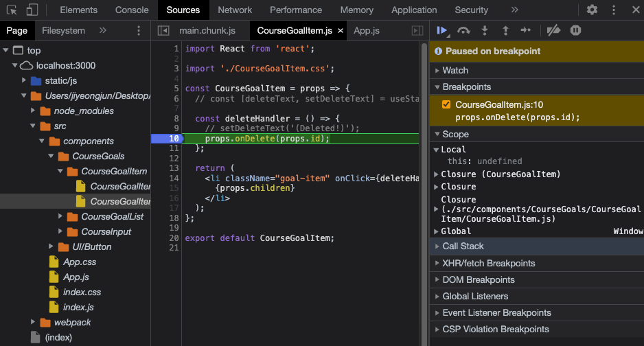Select the Filesystem navigator tab
Viewport: 644px width, 346px height.
(x=63, y=30)
